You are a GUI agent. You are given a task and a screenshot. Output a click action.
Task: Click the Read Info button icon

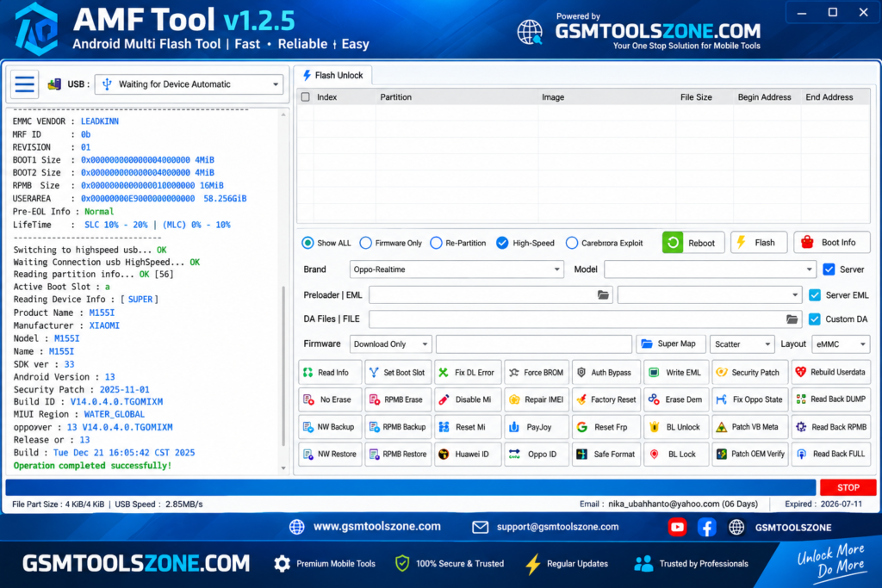tap(308, 372)
